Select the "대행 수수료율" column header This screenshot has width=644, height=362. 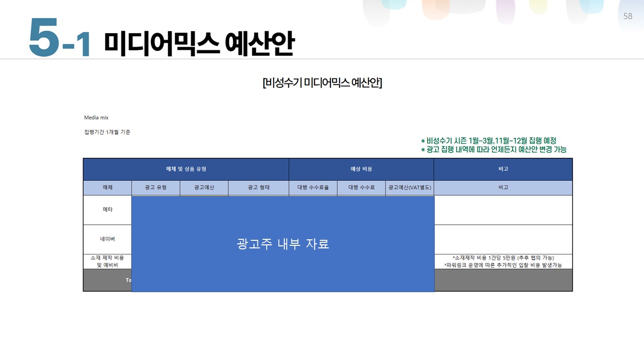[x=313, y=188]
